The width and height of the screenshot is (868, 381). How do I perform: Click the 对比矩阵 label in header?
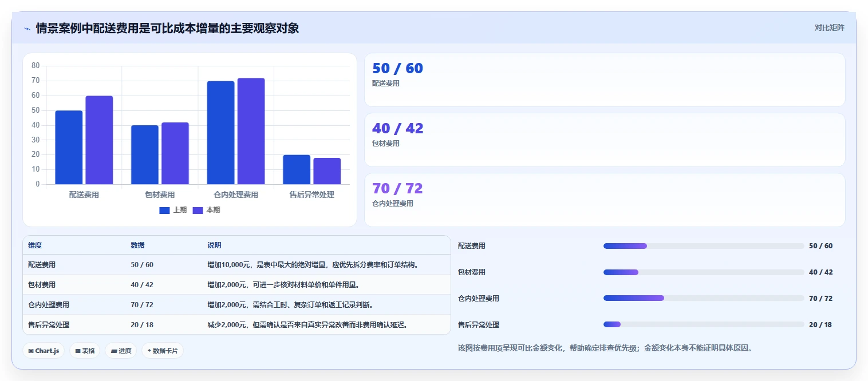pyautogui.click(x=829, y=27)
